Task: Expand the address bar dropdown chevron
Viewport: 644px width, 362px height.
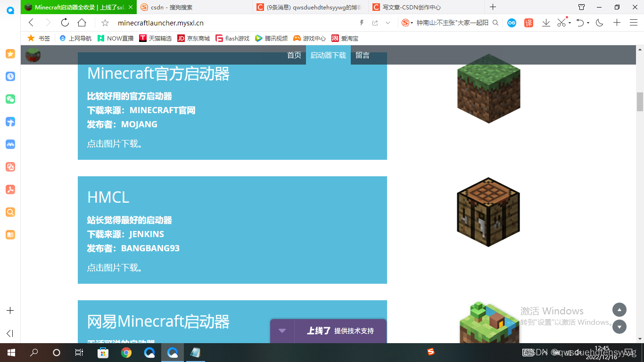Action: (388, 23)
